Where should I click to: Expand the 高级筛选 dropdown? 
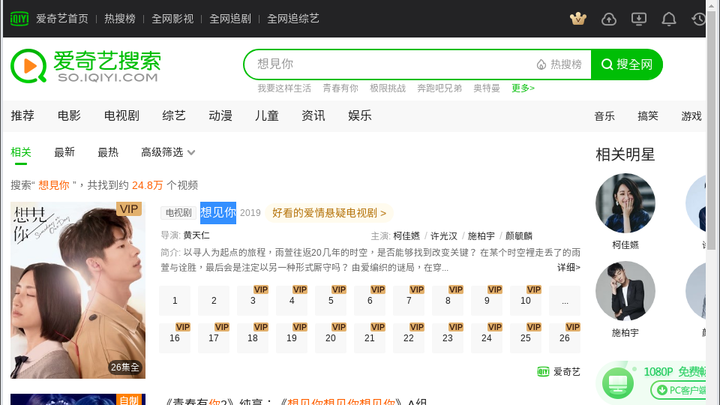click(x=168, y=152)
